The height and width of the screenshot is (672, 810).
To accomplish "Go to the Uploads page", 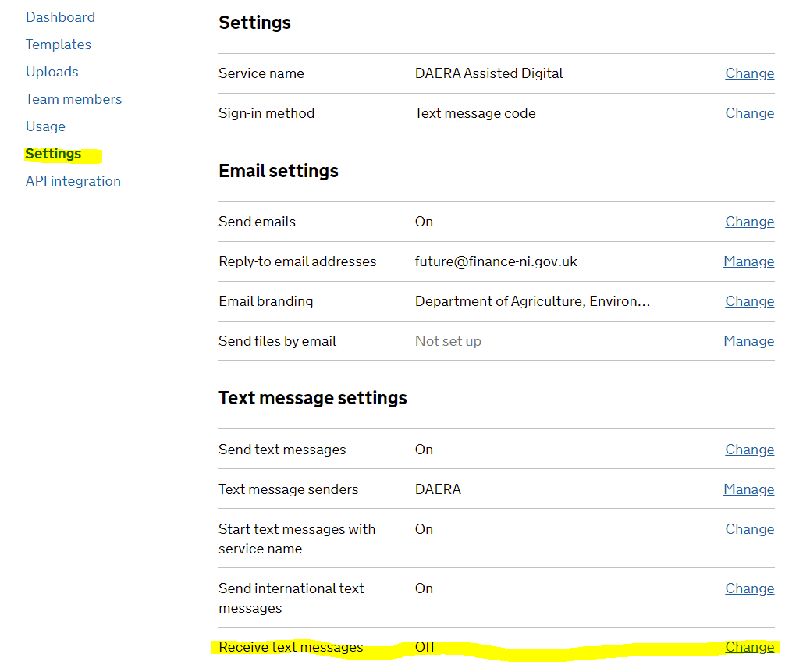I will (52, 71).
